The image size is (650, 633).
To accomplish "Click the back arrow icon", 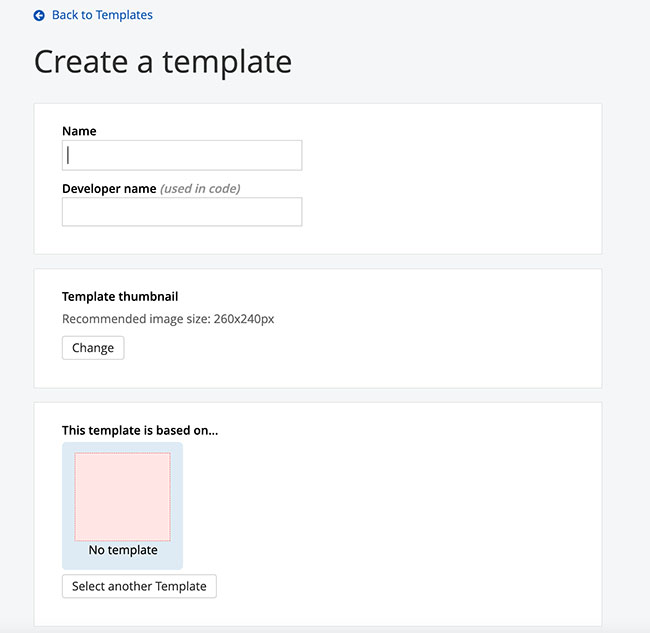I will [39, 16].
